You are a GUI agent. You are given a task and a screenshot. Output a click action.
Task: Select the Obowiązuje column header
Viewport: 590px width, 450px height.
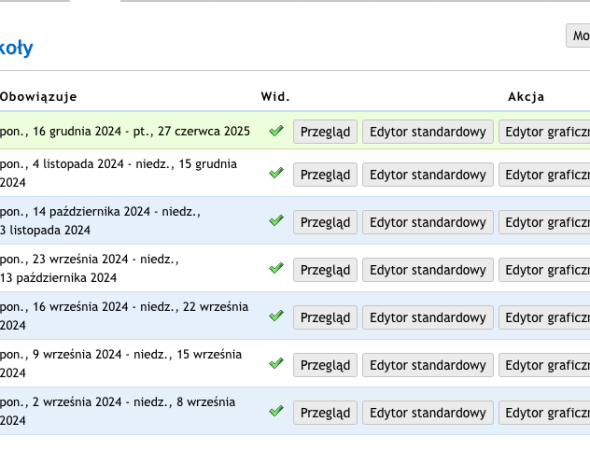tap(38, 97)
